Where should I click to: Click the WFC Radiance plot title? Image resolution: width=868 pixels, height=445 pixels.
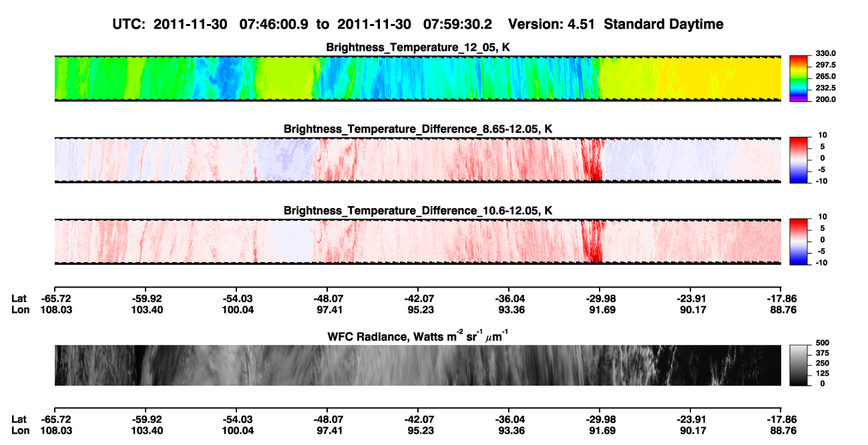coord(418,336)
